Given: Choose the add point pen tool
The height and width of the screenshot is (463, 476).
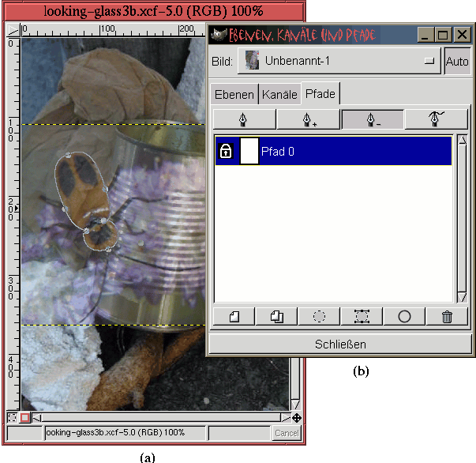Looking at the screenshot, I should tap(308, 119).
